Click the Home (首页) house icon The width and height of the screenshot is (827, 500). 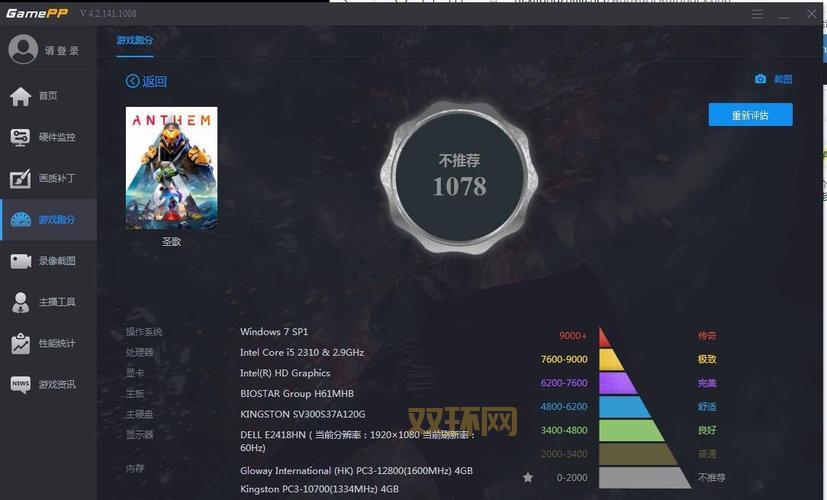pyautogui.click(x=20, y=96)
